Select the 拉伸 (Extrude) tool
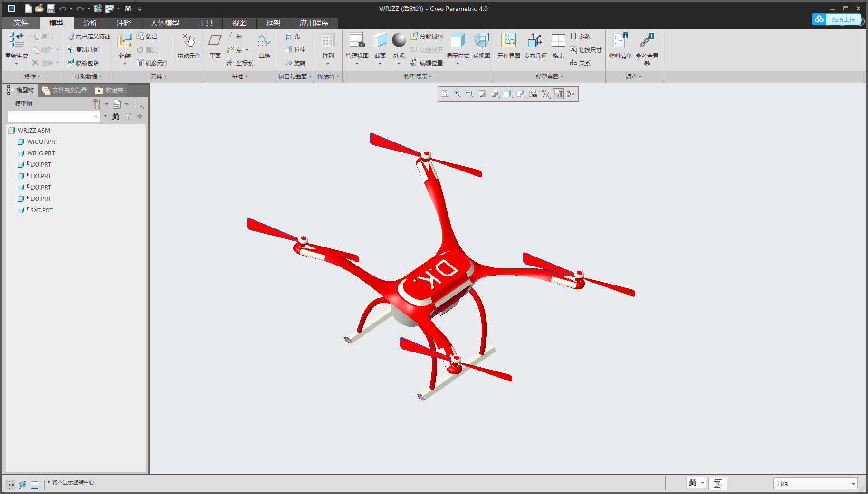Screen dimensions: 868x494 coord(295,49)
